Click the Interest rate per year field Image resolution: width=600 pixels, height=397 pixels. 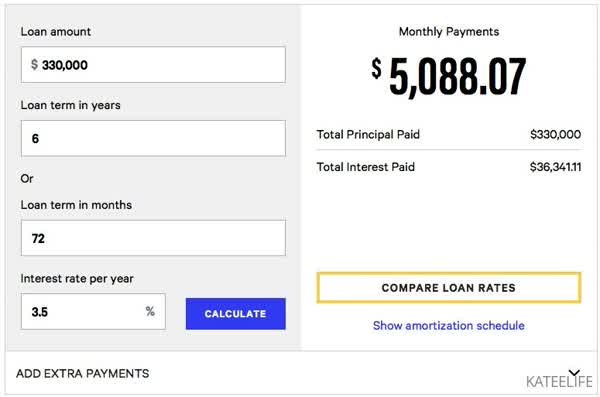[93, 311]
